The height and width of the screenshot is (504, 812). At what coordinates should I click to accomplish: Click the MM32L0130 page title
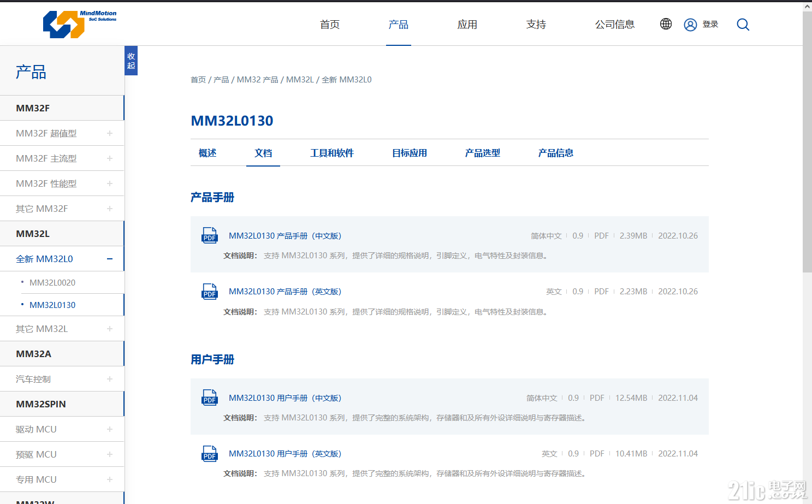point(232,121)
